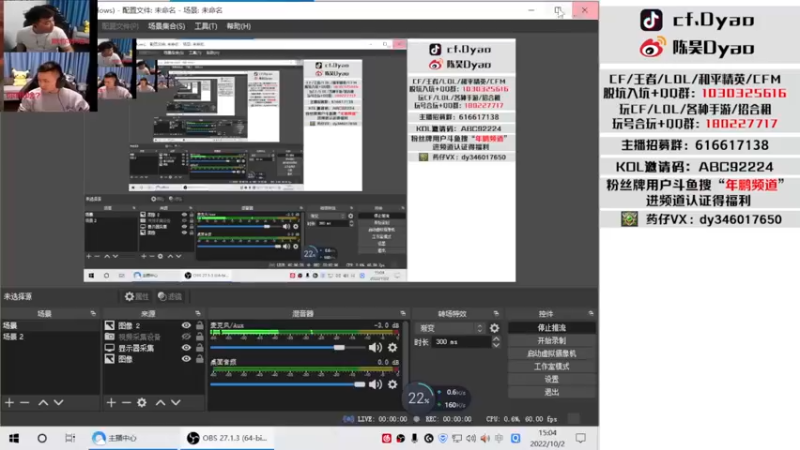Switch to OBS 27.1.3 taskbar button
The width and height of the screenshot is (800, 450).
click(x=227, y=438)
